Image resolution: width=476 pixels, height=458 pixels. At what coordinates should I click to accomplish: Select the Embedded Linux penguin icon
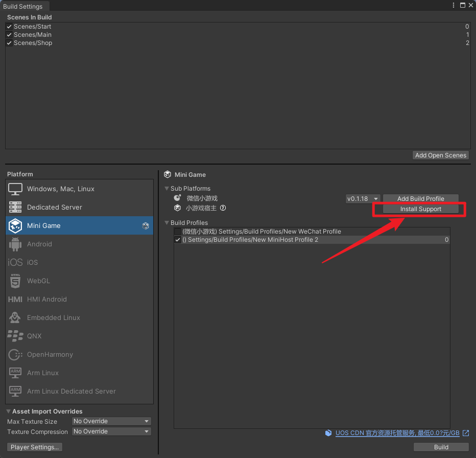coord(15,318)
